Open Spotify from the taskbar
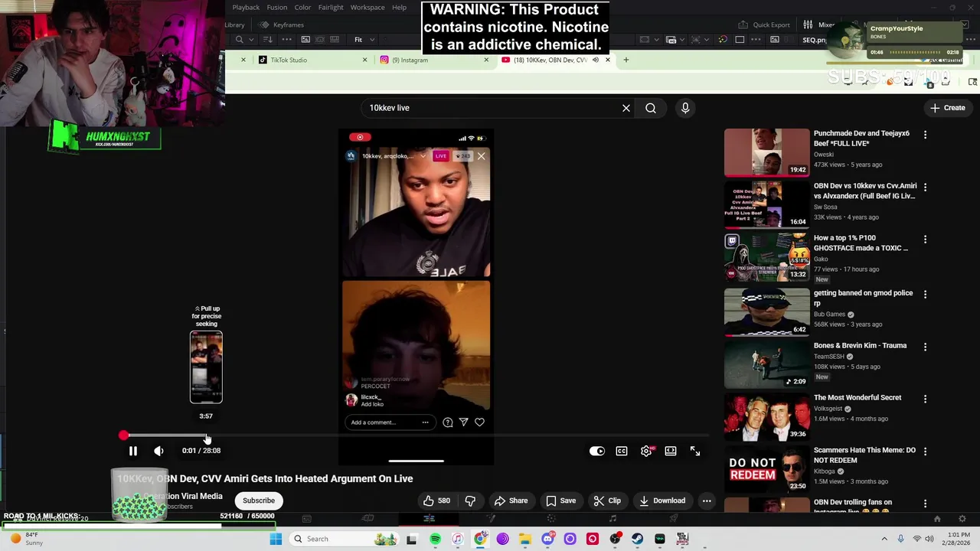Image resolution: width=980 pixels, height=551 pixels. tap(435, 539)
